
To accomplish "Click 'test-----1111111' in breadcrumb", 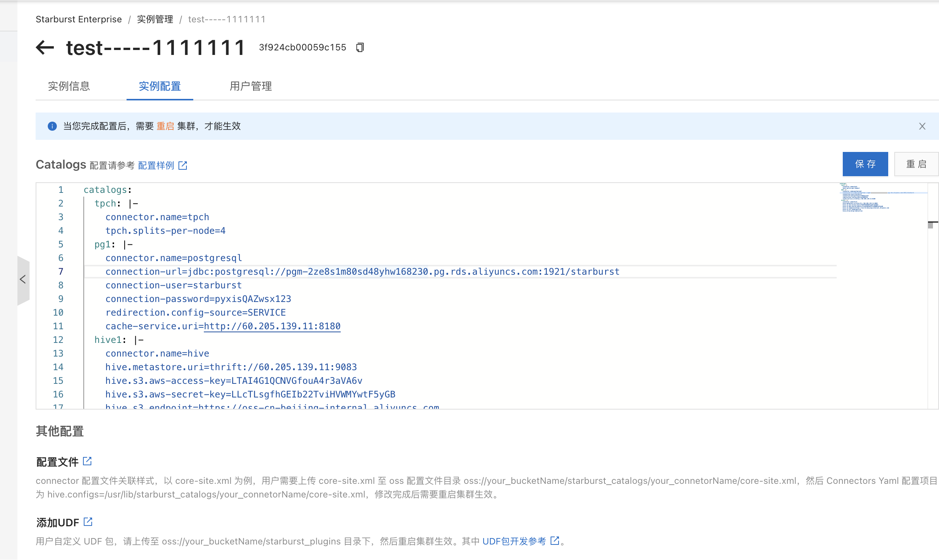I will pos(227,19).
